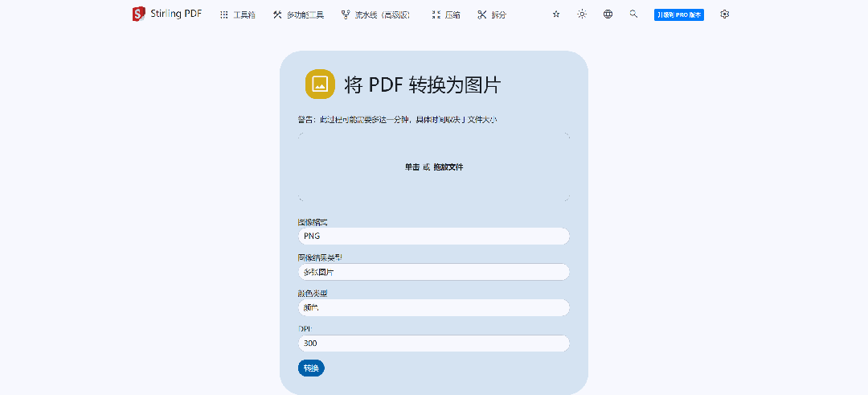Go to the 压缩 tool
Image resolution: width=868 pixels, height=395 pixels.
(x=445, y=15)
